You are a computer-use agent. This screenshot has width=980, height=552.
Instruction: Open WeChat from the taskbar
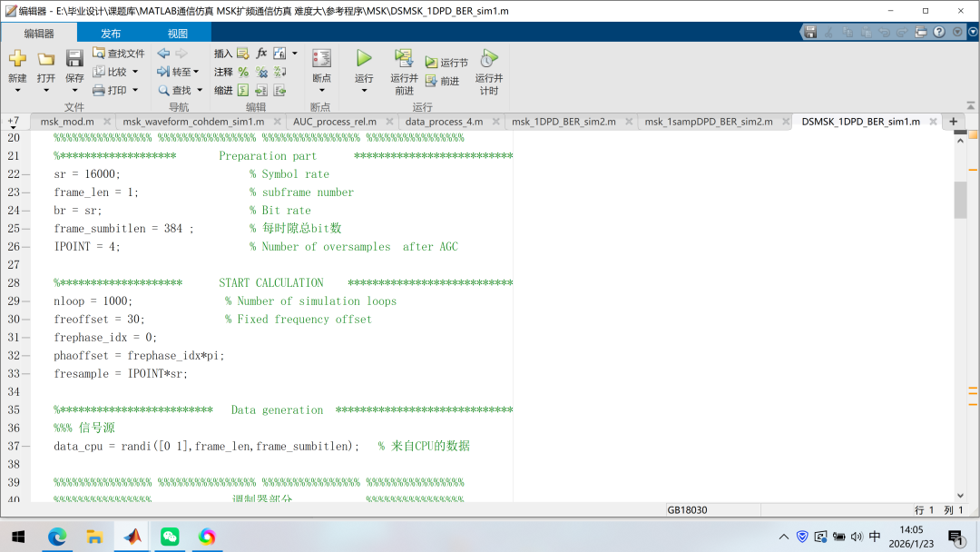(x=170, y=537)
